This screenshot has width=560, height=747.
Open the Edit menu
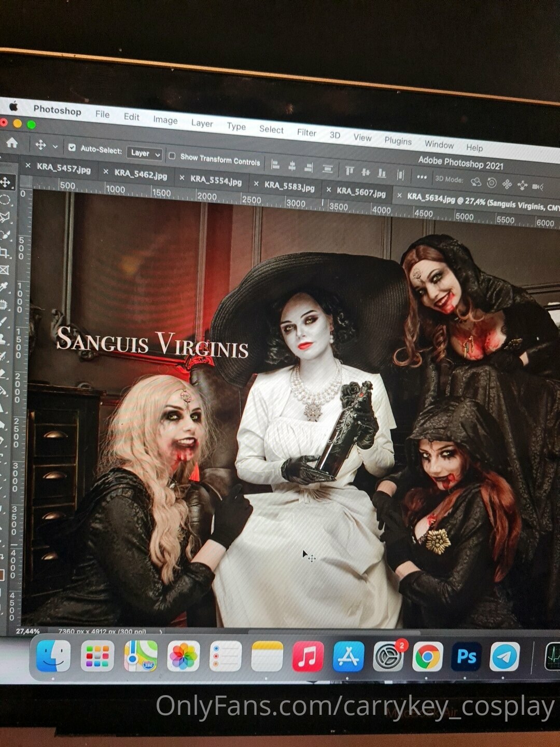click(x=131, y=117)
